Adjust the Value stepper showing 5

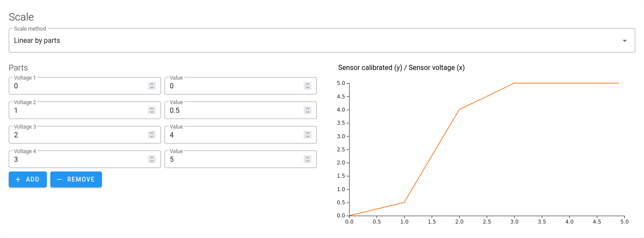point(307,160)
